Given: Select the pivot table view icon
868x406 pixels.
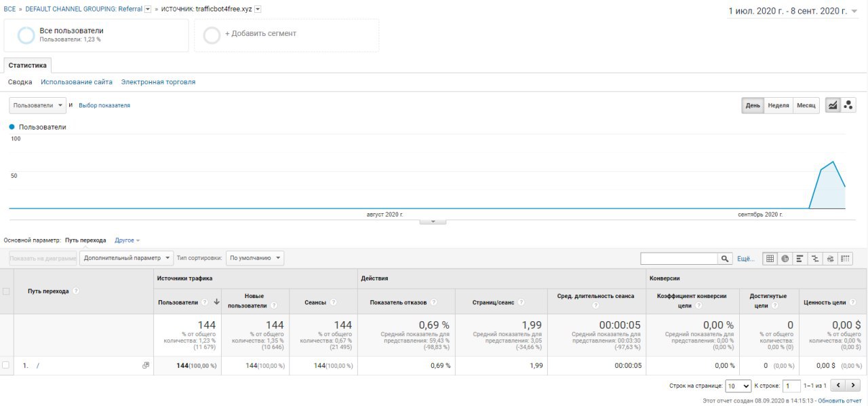Looking at the screenshot, I should (x=845, y=259).
